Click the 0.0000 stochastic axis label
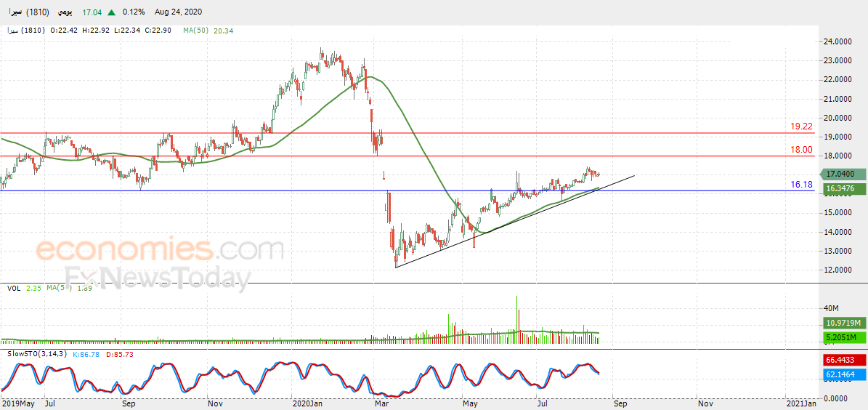This screenshot has width=868, height=410. click(x=836, y=398)
